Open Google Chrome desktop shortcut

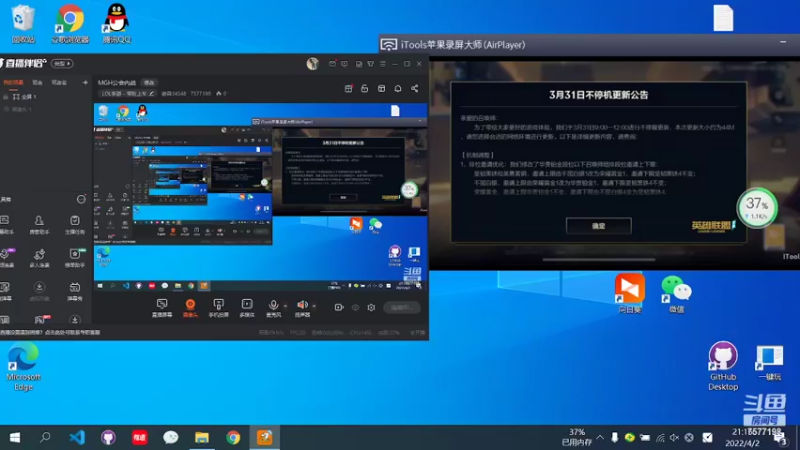70,24
